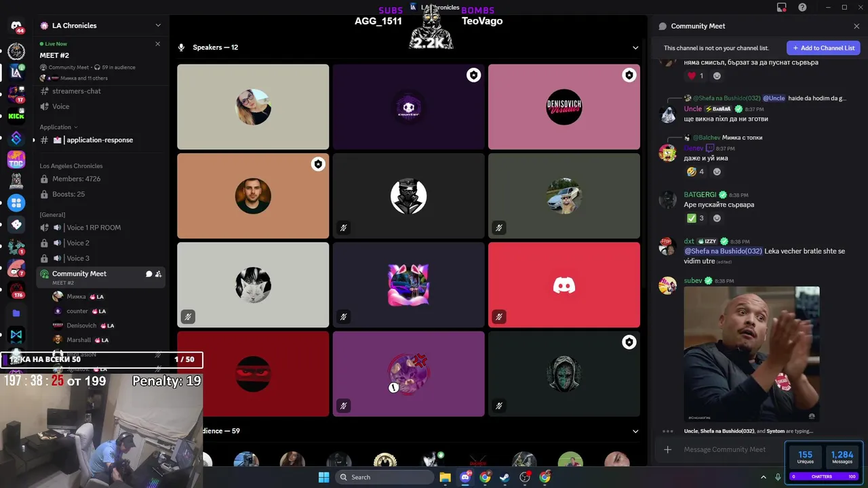The image size is (868, 488).
Task: Select the bearded man speaker tile
Action: click(253, 196)
